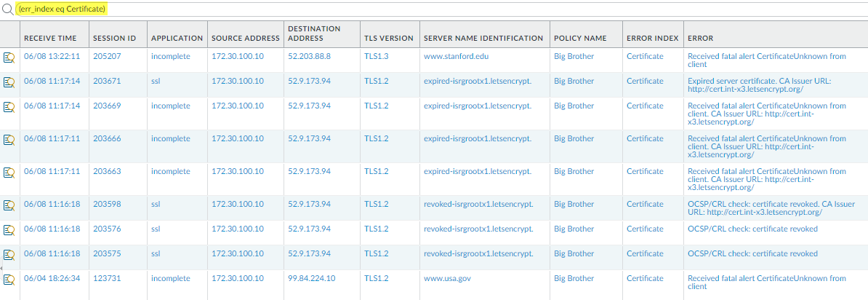Open log details icon for session 203598

[x=9, y=205]
